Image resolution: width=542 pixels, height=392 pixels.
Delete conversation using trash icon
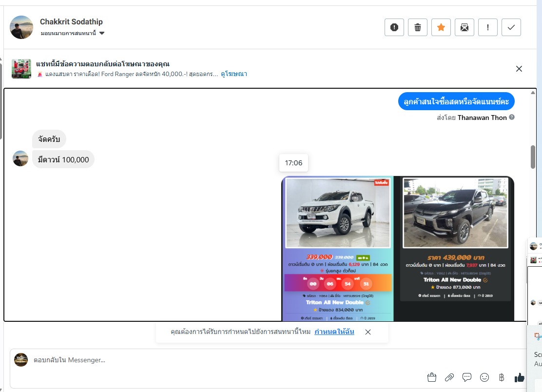(418, 27)
